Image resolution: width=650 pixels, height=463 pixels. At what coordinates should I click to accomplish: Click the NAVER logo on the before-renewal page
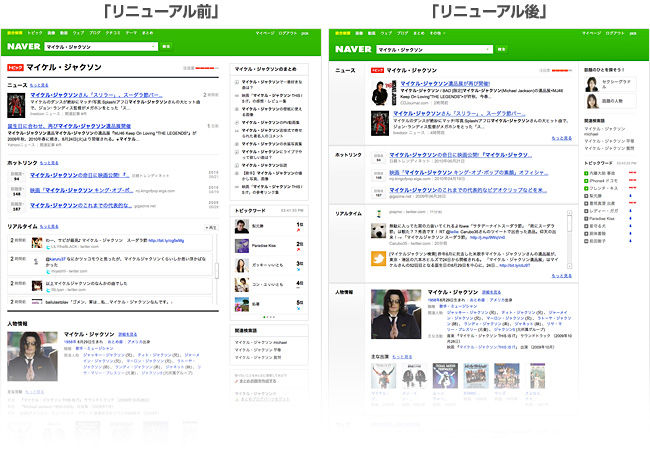(24, 46)
